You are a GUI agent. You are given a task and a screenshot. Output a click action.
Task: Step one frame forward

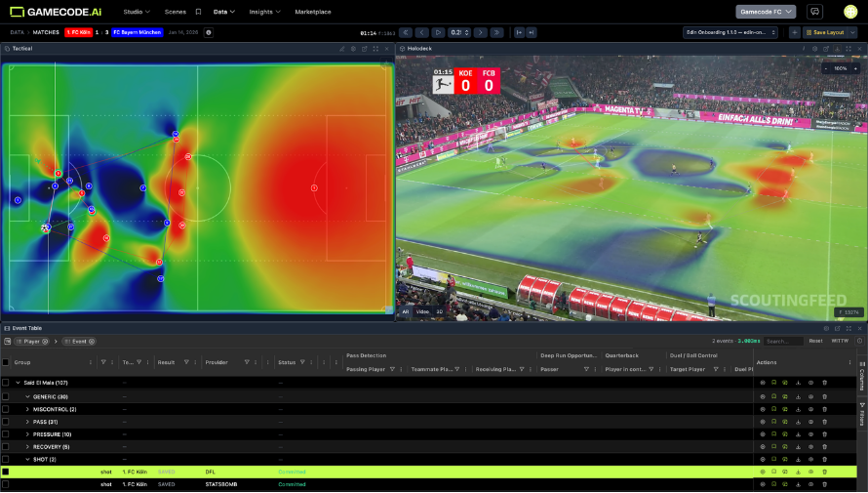click(481, 32)
